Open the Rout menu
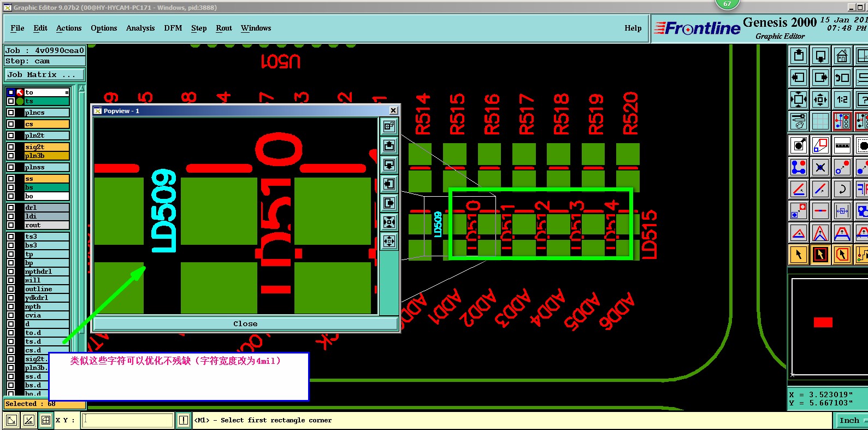The height and width of the screenshot is (430, 868). [x=224, y=28]
